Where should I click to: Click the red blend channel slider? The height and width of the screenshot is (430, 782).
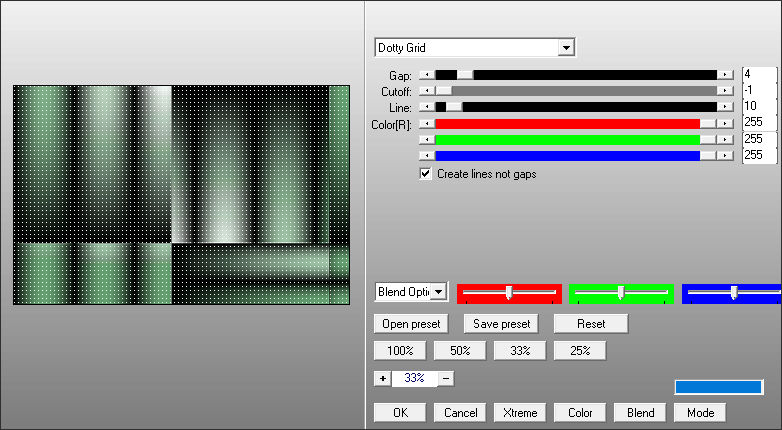(509, 292)
